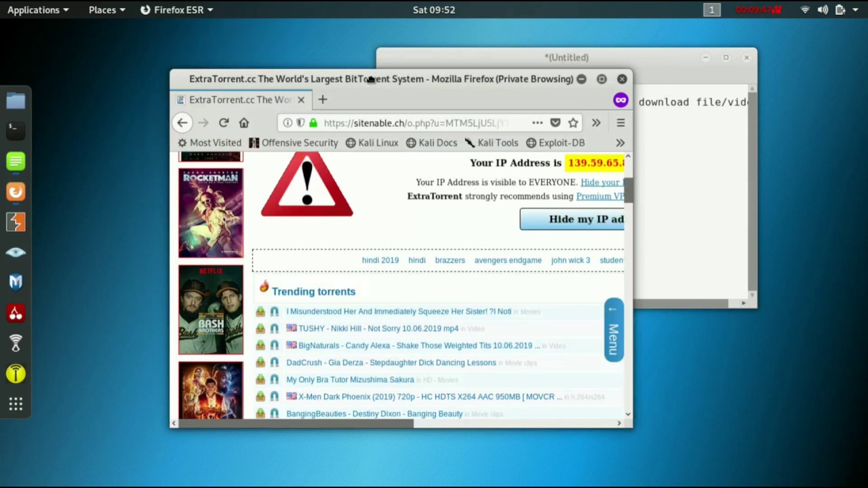Open the Firefox hamburger menu
Screen dimensions: 868x488
point(620,123)
